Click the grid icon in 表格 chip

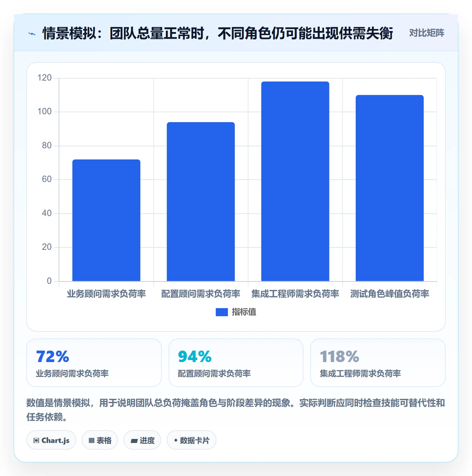91,441
